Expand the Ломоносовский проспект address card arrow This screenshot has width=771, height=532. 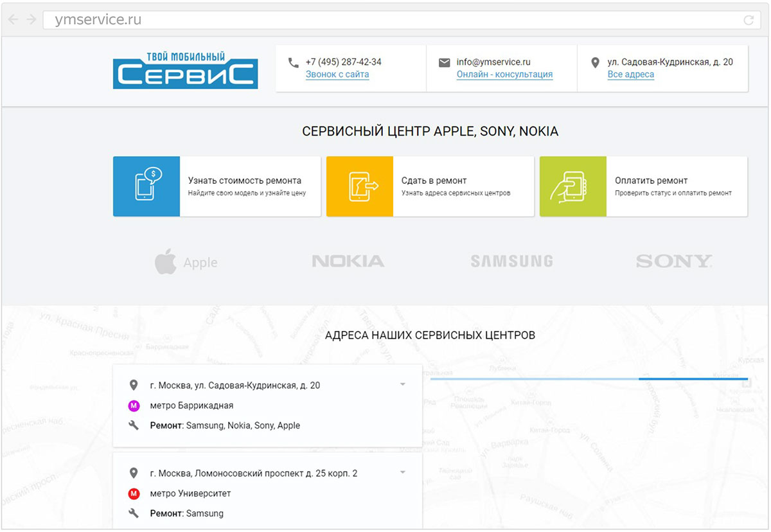point(403,473)
